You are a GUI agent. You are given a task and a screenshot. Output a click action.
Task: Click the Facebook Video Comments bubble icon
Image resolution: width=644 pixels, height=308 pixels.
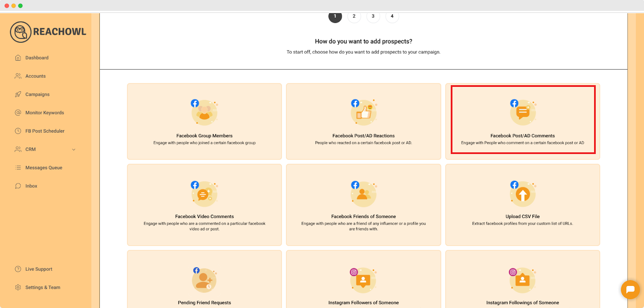pos(204,194)
